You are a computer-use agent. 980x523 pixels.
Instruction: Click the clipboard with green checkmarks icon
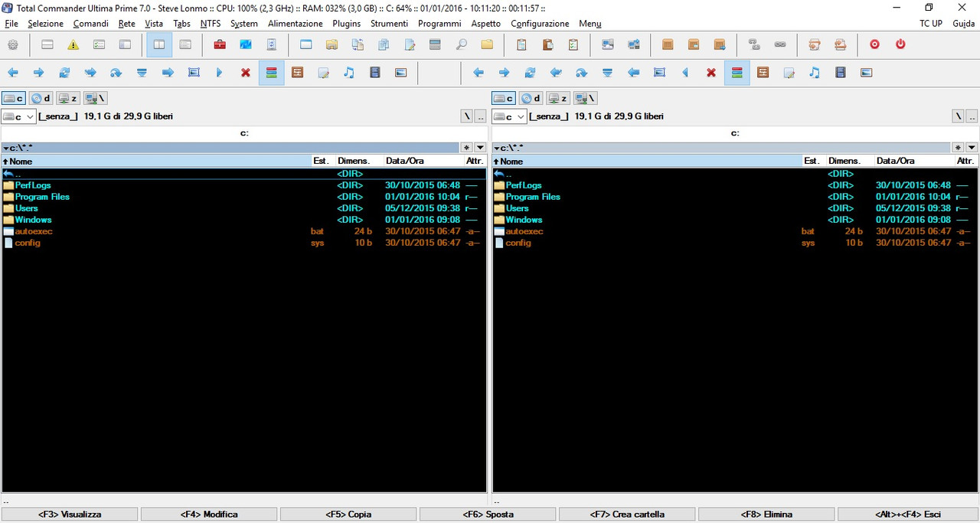[573, 45]
